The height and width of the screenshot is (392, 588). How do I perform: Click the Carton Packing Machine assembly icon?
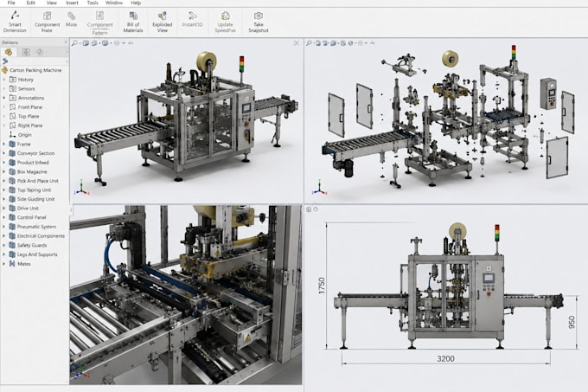4,70
